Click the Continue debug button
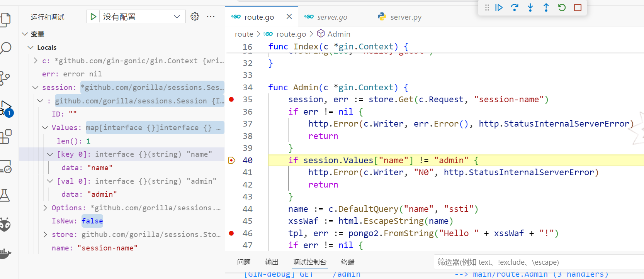644x279 pixels. [x=499, y=8]
